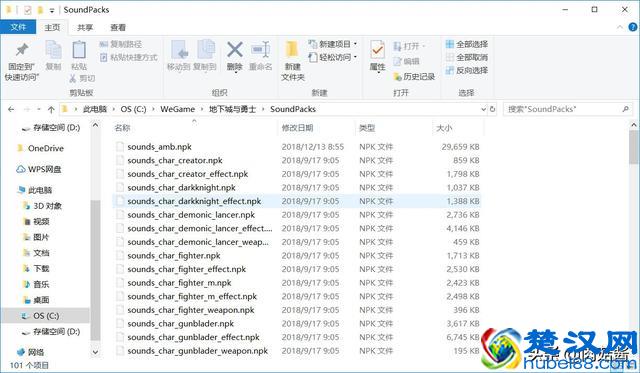This screenshot has height=373, width=640.
Task: Select Downloads folder in sidebar
Action: [x=36, y=268]
